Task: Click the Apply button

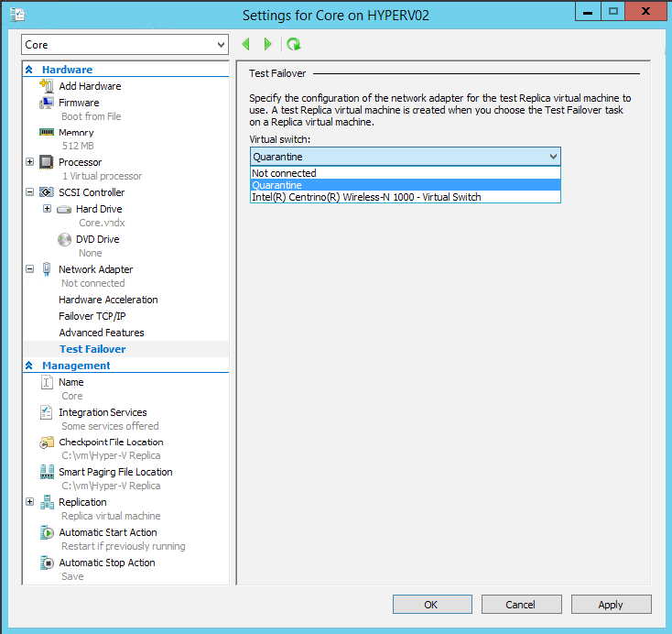Action: point(612,605)
